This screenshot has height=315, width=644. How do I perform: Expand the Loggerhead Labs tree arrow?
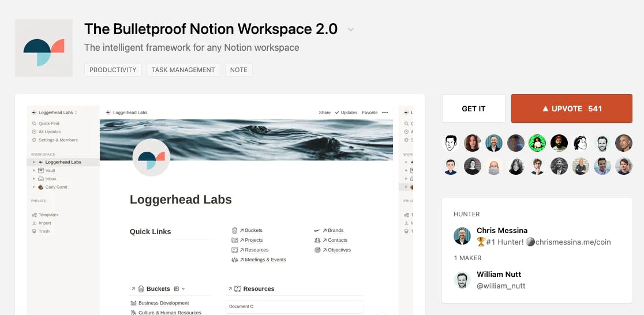click(x=34, y=162)
